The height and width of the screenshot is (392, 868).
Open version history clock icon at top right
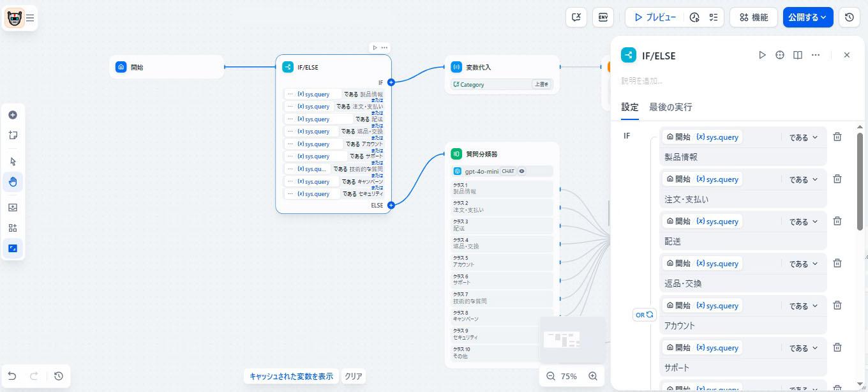pyautogui.click(x=849, y=17)
